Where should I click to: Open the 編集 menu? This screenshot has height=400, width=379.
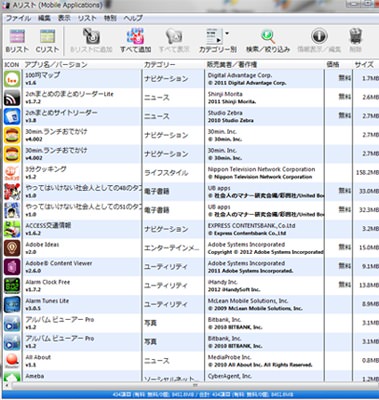coord(44,18)
